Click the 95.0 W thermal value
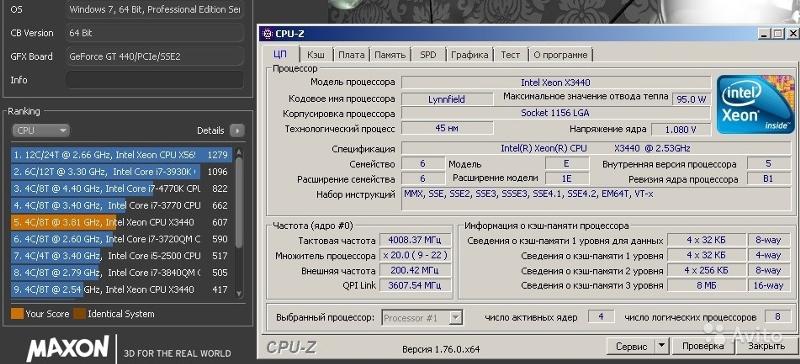This screenshot has height=364, width=800. [691, 99]
